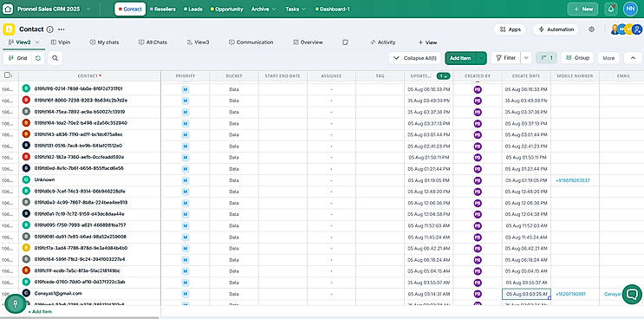Open the Archive menu dropdown

tap(263, 9)
